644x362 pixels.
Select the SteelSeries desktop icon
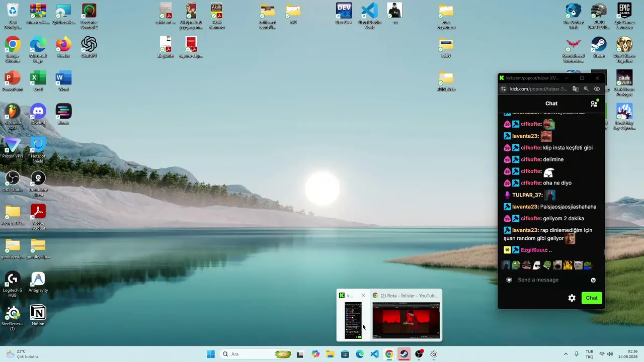click(13, 318)
